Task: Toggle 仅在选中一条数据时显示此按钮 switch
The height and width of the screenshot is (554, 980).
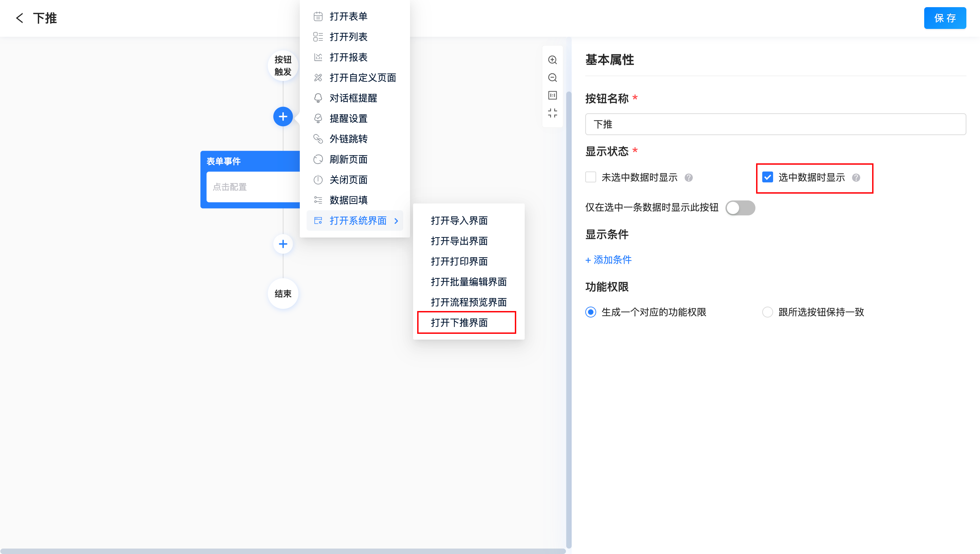Action: click(x=740, y=208)
